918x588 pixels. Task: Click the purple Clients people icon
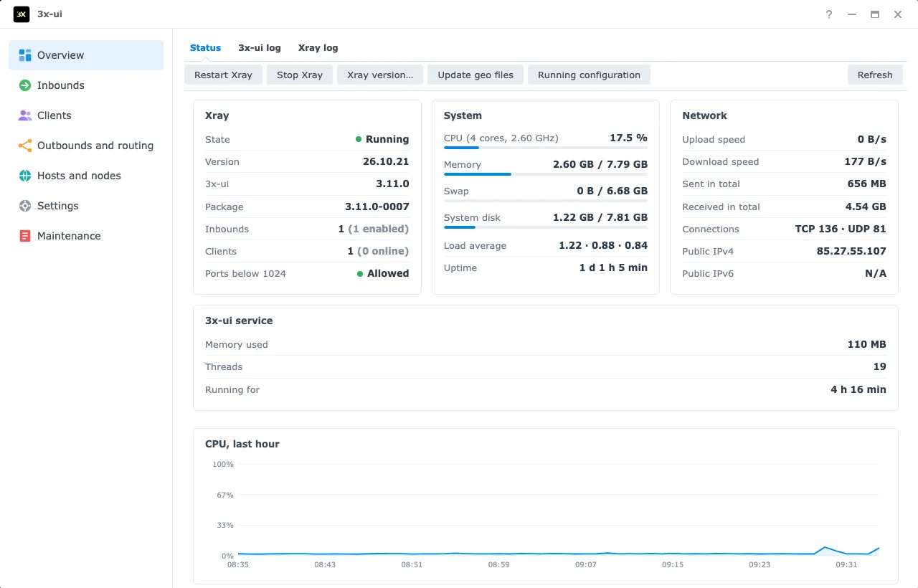(x=25, y=115)
